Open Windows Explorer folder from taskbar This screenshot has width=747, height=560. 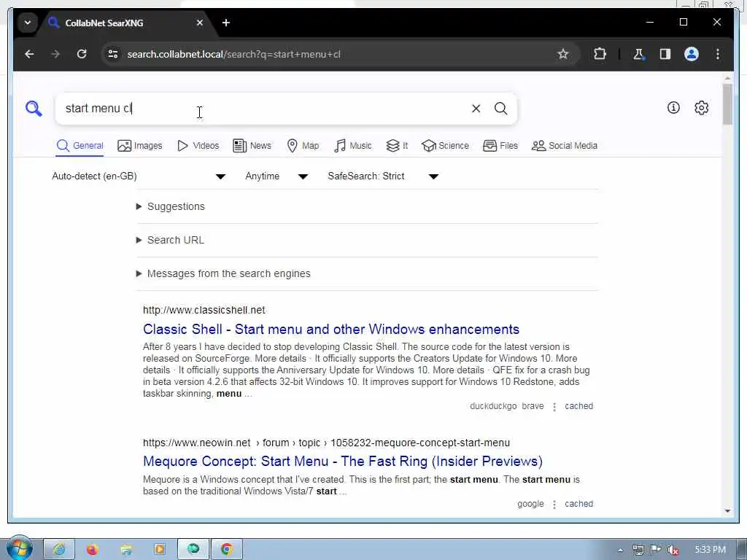coord(126,550)
